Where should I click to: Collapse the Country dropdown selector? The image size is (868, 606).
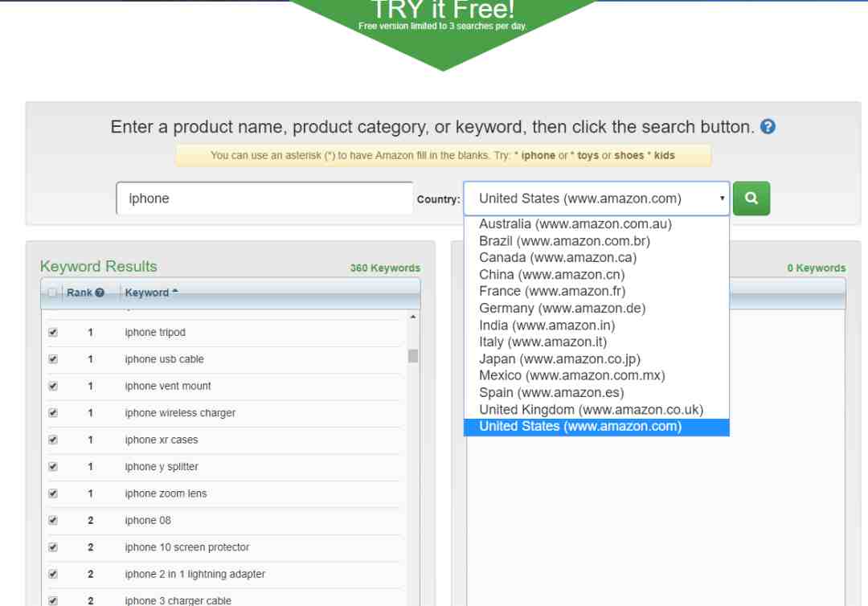[596, 199]
